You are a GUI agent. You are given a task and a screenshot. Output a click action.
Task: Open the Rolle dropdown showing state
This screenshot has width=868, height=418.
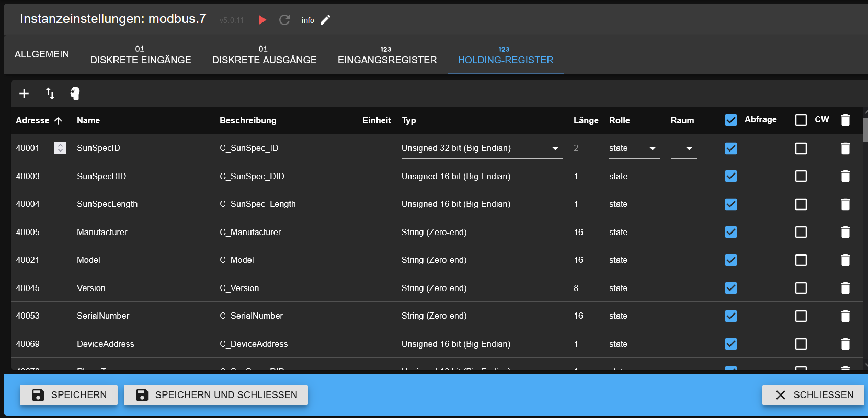tap(634, 148)
